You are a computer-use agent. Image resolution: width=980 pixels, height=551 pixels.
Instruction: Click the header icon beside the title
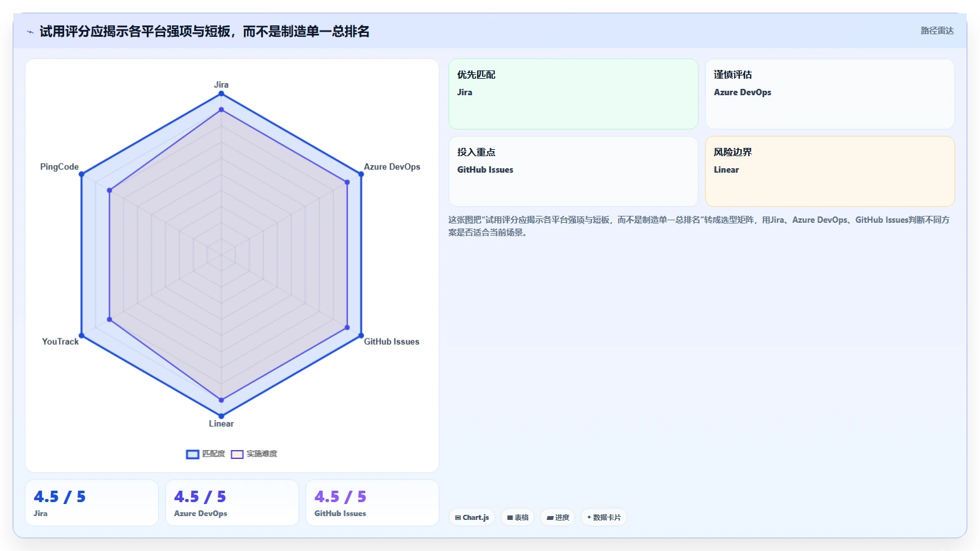30,32
